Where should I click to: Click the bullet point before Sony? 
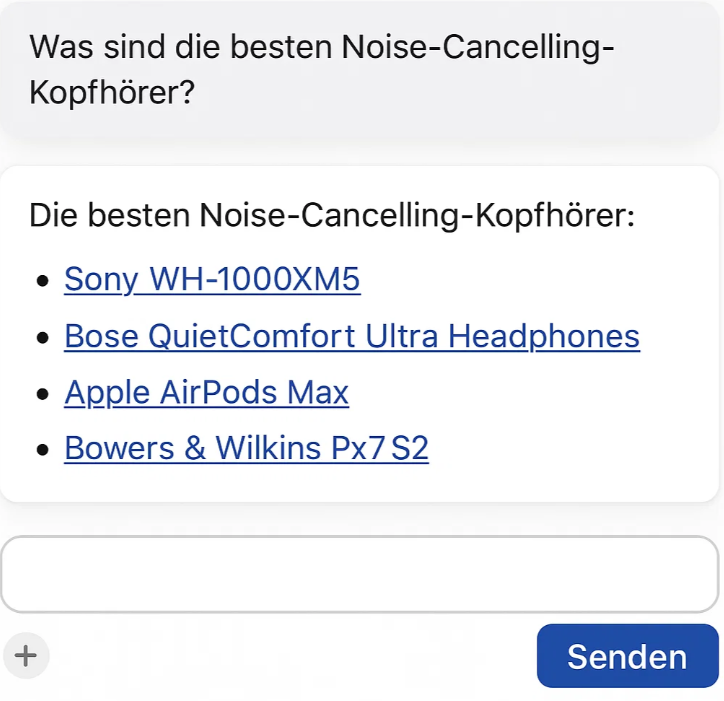[x=42, y=281]
